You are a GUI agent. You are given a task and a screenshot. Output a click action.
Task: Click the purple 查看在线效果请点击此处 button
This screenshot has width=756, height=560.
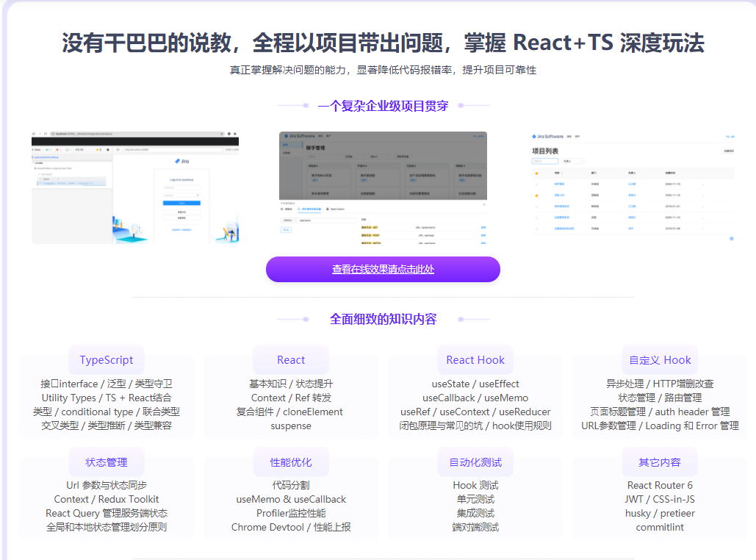383,269
